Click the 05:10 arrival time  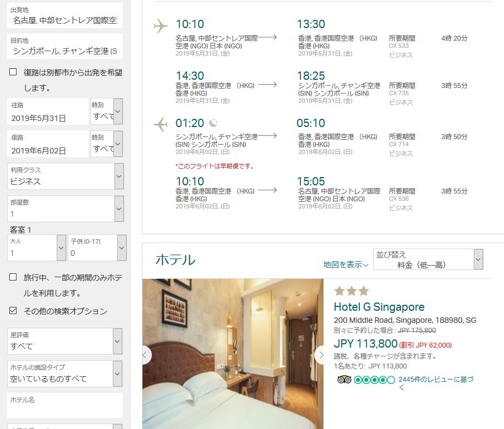[311, 123]
